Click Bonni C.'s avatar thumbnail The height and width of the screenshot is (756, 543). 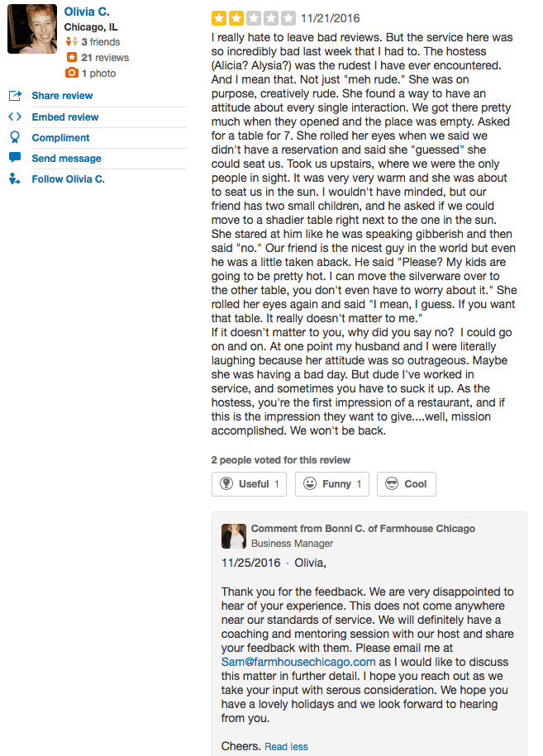234,535
